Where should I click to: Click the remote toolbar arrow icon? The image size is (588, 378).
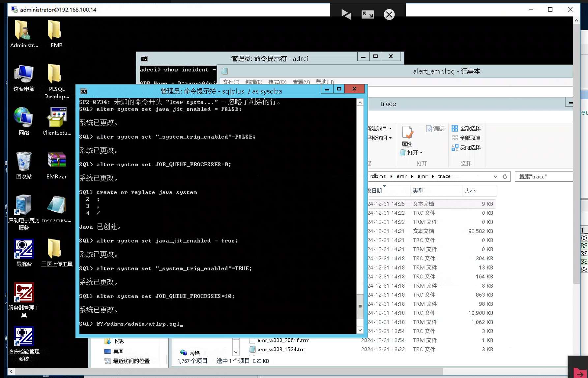[x=346, y=14]
